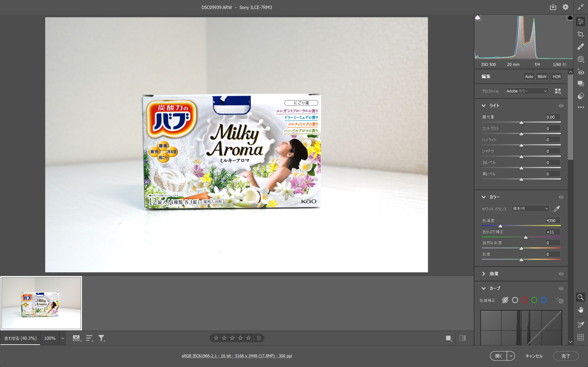Open the ホワイトバランス 撮影時 dropdown
The image size is (588, 367).
530,209
